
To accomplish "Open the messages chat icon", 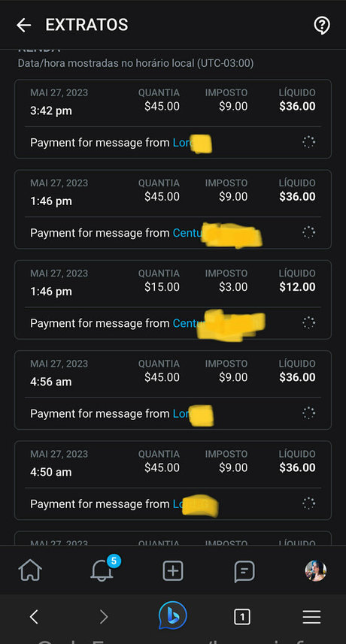I will click(244, 571).
